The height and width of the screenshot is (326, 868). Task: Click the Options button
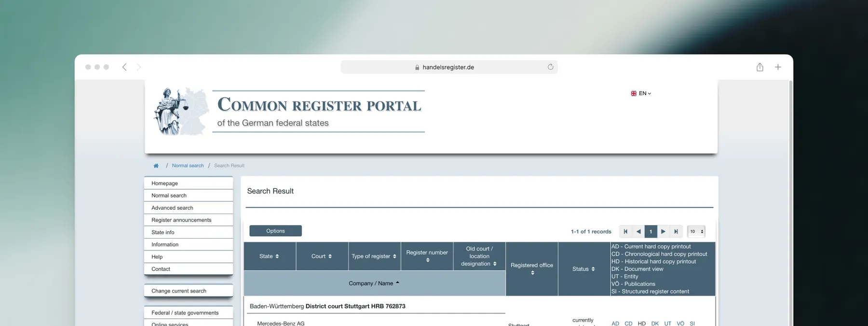[275, 231]
